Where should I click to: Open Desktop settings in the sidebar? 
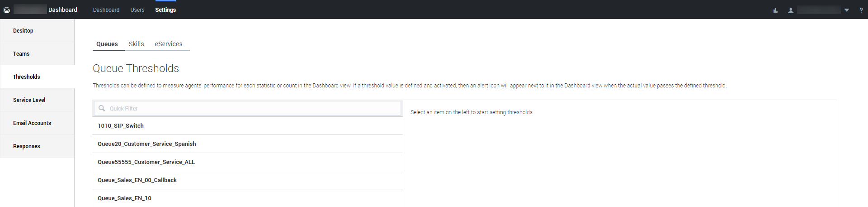[23, 31]
